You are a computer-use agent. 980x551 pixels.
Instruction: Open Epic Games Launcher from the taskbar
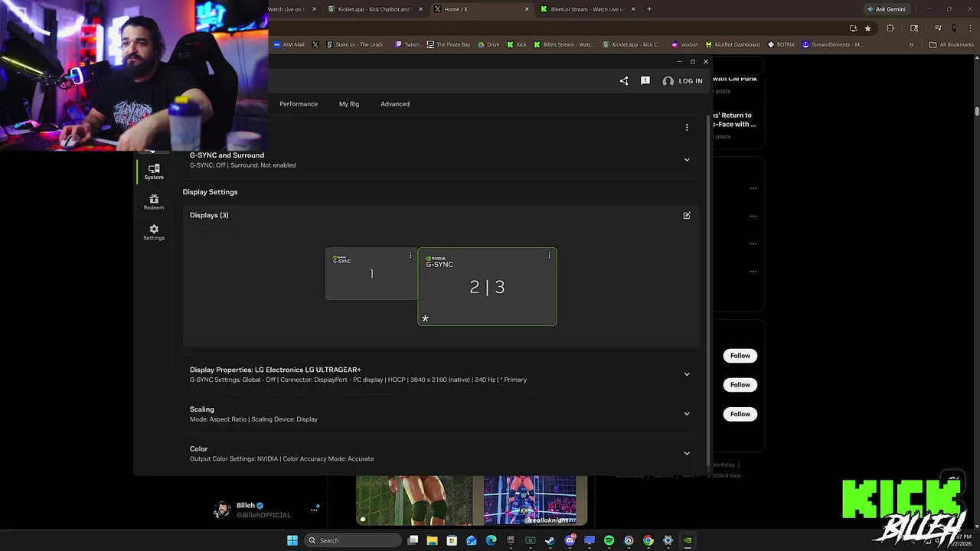511,540
